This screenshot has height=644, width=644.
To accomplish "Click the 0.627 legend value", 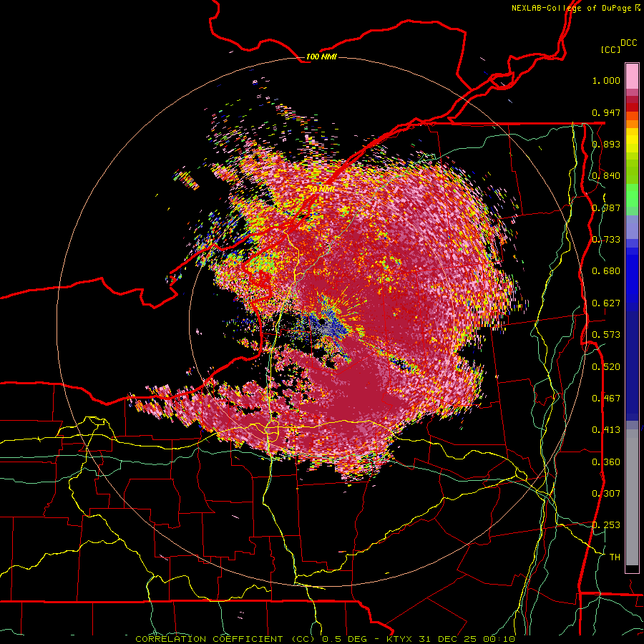I will 606,303.
